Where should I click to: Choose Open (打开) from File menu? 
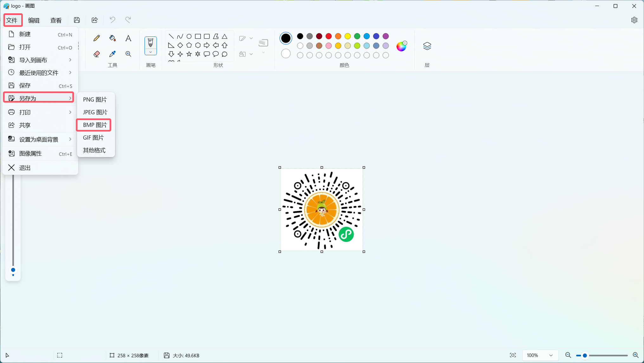point(40,47)
